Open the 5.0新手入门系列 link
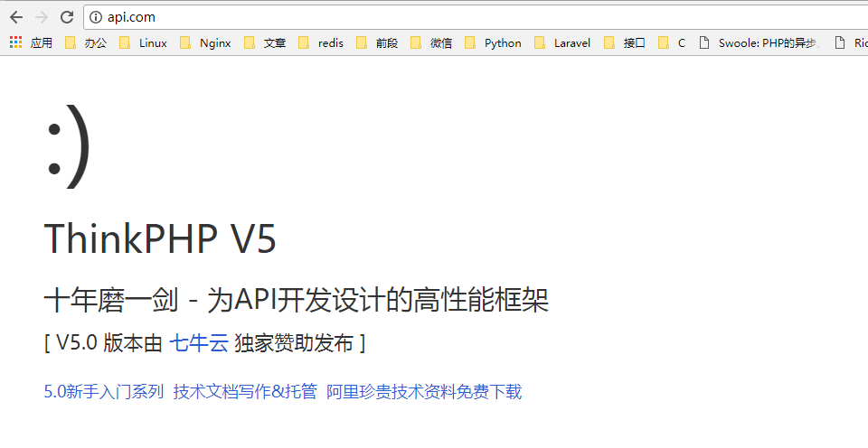This screenshot has width=868, height=448. (104, 392)
